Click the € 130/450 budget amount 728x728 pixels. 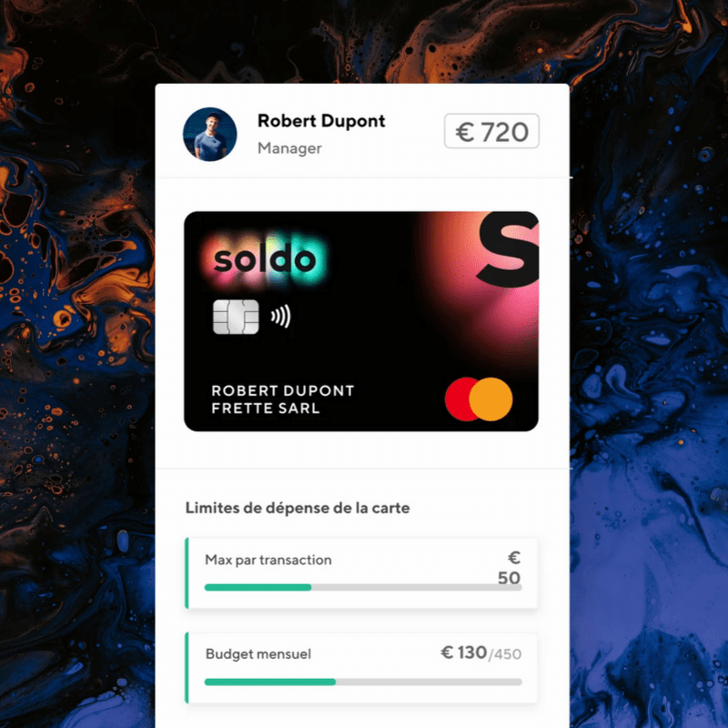tap(481, 653)
